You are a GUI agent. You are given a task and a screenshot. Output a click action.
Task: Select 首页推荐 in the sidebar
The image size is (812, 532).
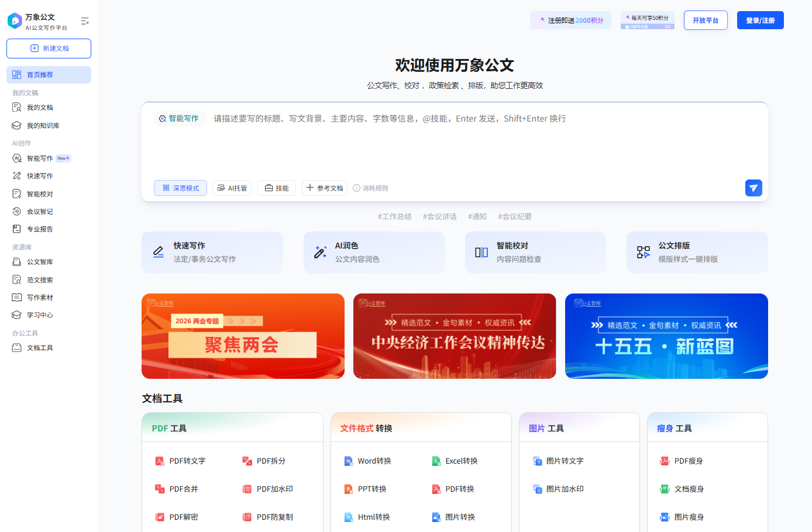coord(49,75)
